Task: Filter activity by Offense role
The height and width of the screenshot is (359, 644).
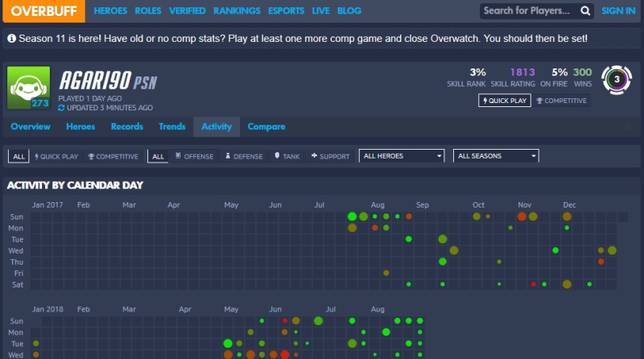Action: click(x=194, y=156)
